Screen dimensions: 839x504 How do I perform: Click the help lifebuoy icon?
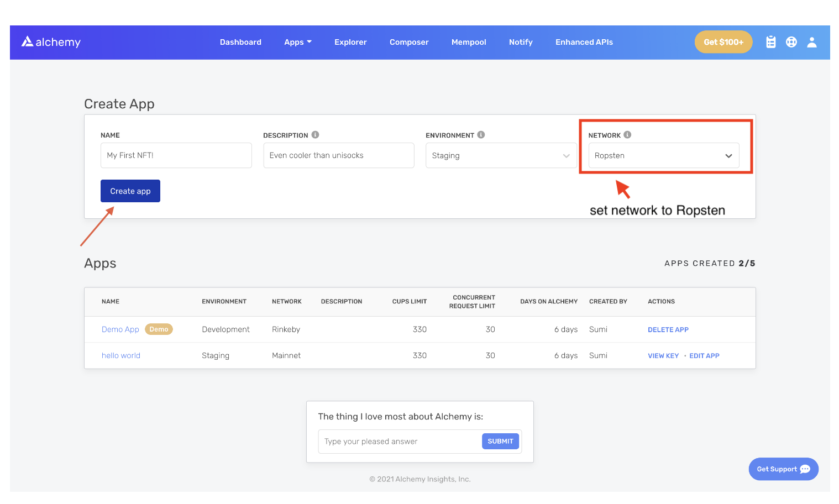coord(791,42)
